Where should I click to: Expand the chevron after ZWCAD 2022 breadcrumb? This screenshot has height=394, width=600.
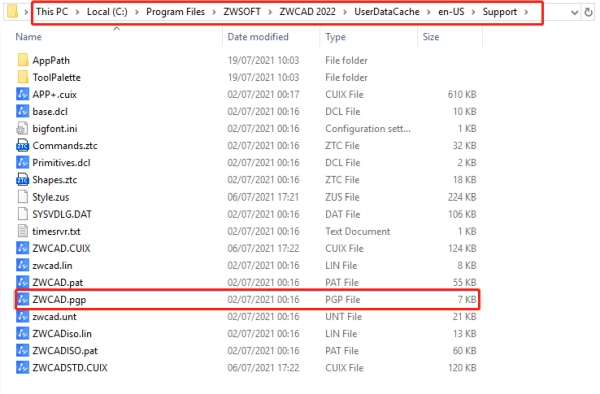(x=345, y=12)
